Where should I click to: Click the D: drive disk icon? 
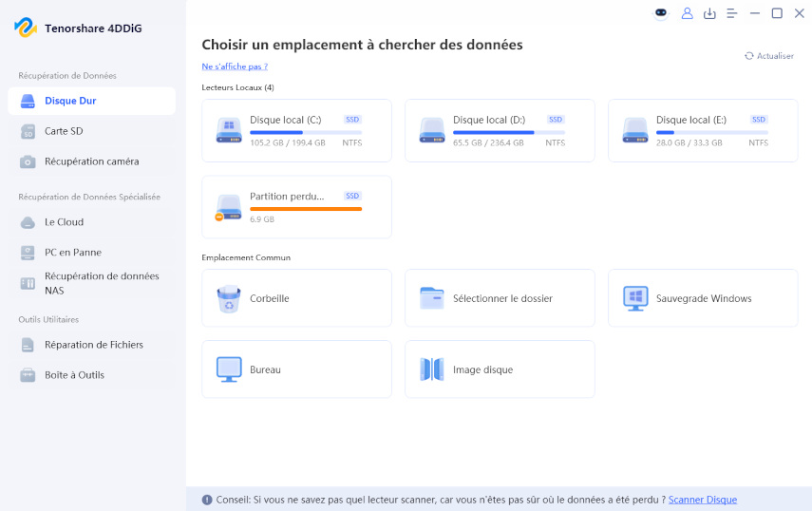click(432, 130)
